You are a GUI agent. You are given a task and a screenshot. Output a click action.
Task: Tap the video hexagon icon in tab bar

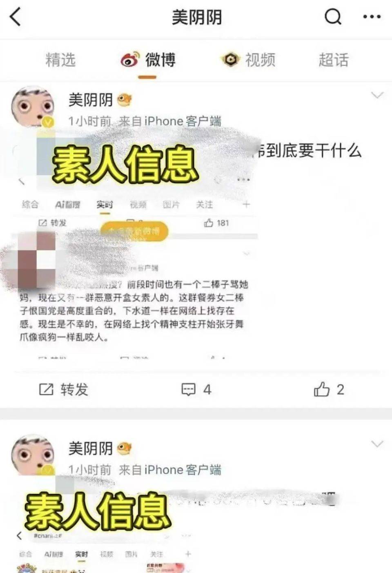tap(231, 60)
